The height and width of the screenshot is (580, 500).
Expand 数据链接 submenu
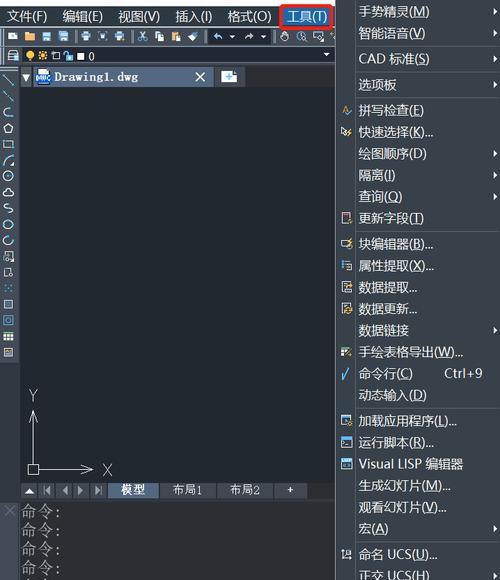click(419, 330)
